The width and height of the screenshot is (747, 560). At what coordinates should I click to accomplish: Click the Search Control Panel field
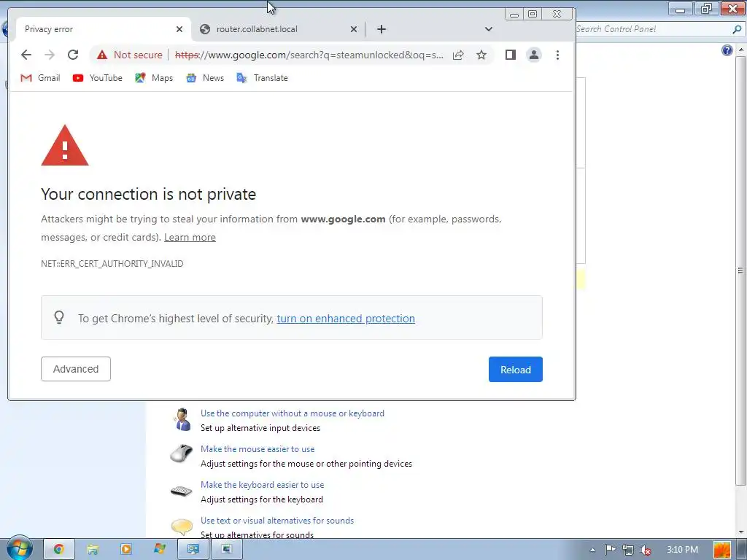coord(653,29)
